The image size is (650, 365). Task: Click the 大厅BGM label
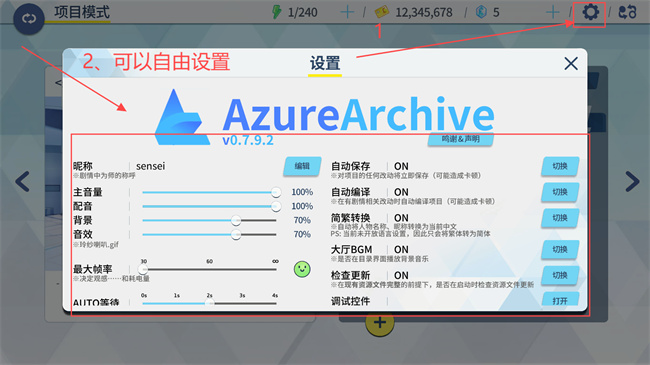tap(352, 249)
